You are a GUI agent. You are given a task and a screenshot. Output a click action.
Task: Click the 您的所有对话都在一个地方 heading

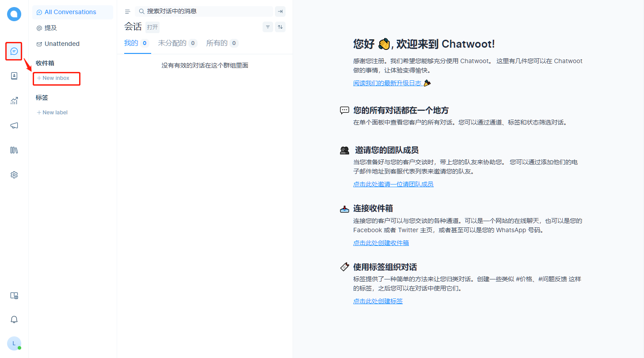[401, 110]
